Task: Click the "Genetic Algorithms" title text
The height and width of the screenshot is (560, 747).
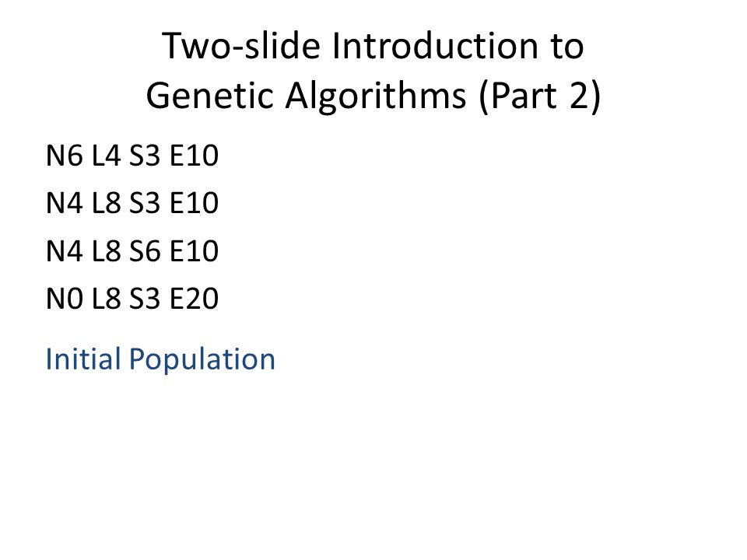Action: point(306,96)
